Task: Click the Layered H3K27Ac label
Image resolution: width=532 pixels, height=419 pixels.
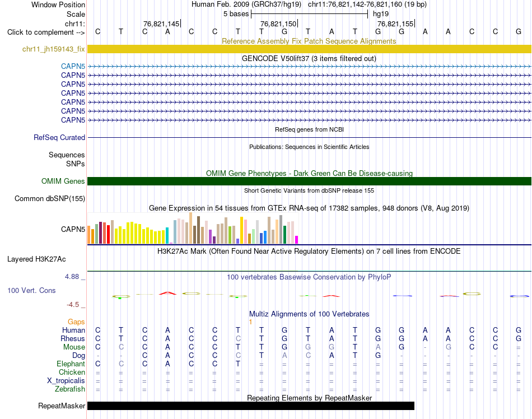Action: click(x=36, y=259)
